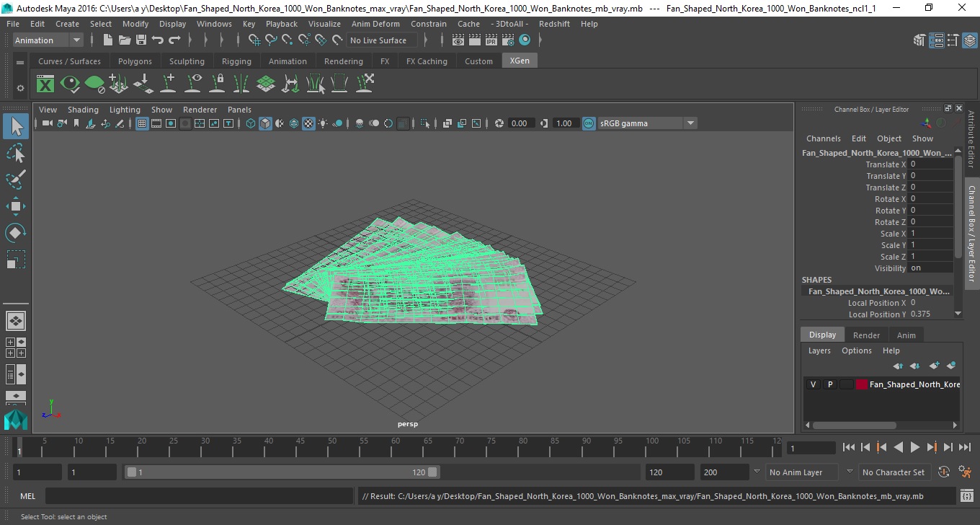The height and width of the screenshot is (525, 980).
Task: Open the No Character Set dropdown
Action: [894, 472]
